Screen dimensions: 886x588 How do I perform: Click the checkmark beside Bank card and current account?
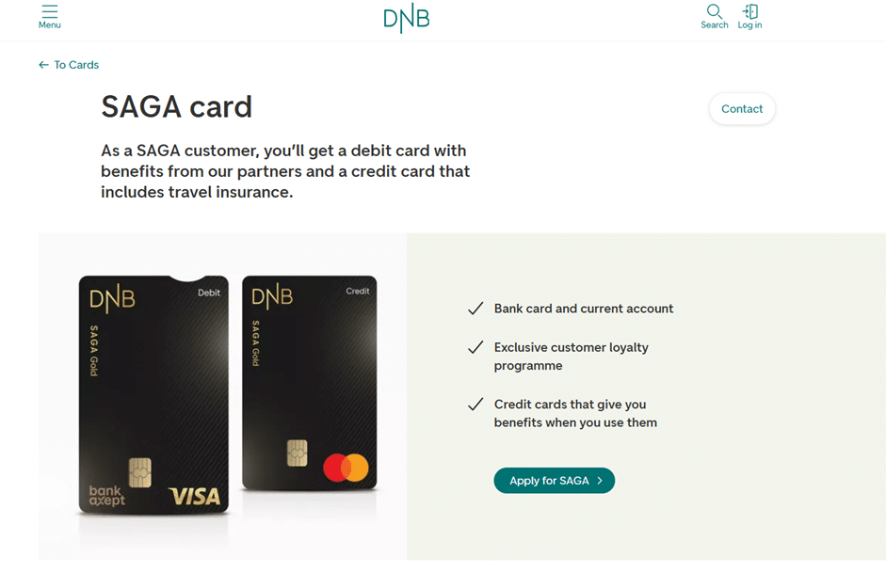tap(475, 309)
